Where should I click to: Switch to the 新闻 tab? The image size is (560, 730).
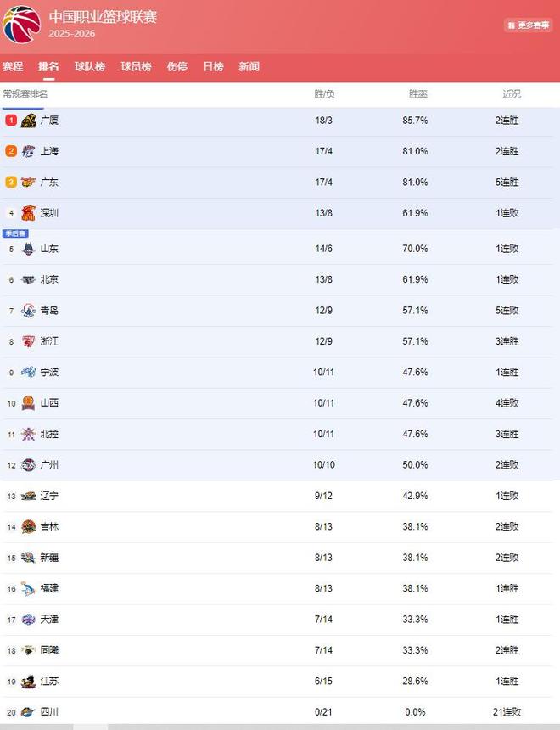(249, 66)
